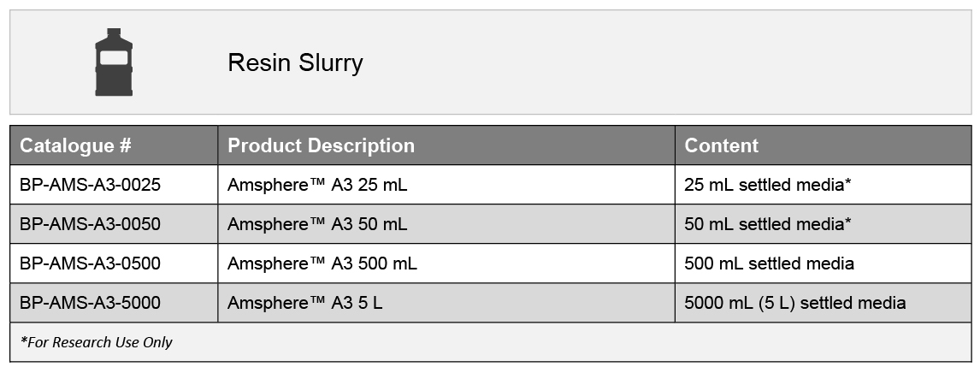Click the gray Resin Slurry banner area
Image resolution: width=980 pixels, height=367 pixels.
click(x=491, y=62)
